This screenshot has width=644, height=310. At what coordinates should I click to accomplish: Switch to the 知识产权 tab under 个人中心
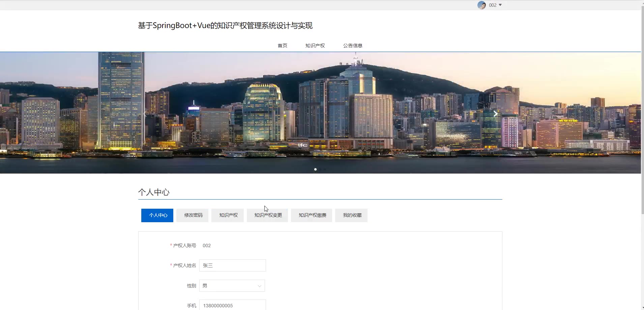click(228, 215)
